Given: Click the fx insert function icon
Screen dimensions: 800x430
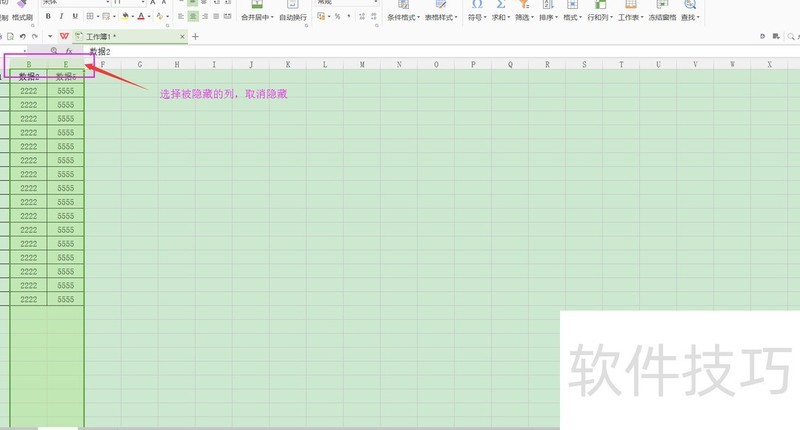Looking at the screenshot, I should pos(68,51).
